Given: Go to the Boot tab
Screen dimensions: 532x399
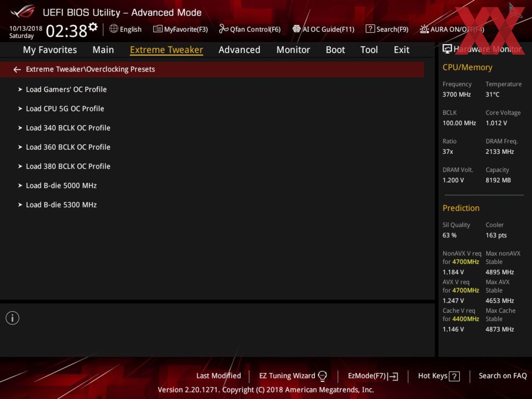Looking at the screenshot, I should (x=335, y=50).
